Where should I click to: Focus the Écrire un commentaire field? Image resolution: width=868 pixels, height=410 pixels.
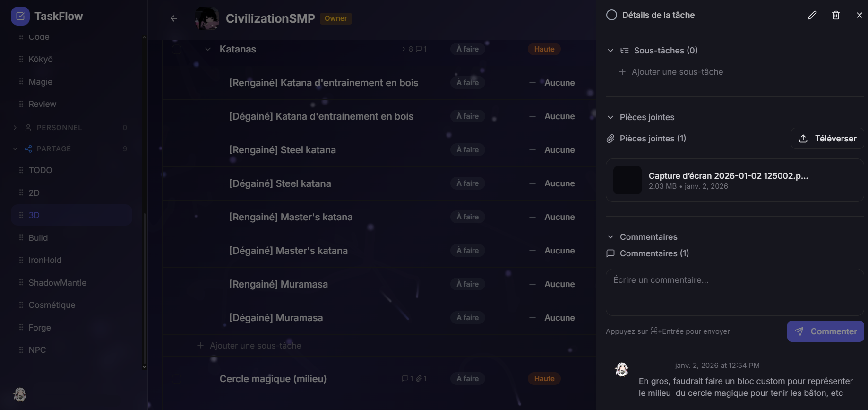[735, 292]
